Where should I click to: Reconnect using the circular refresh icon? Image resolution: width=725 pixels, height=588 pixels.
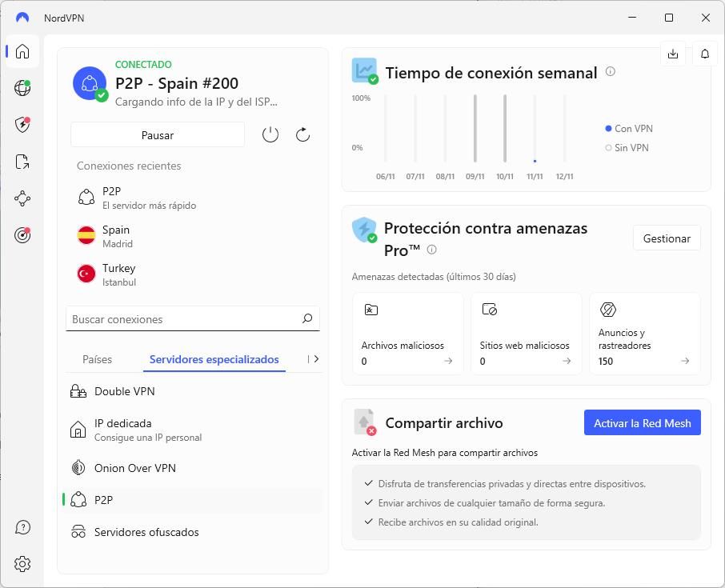click(302, 134)
